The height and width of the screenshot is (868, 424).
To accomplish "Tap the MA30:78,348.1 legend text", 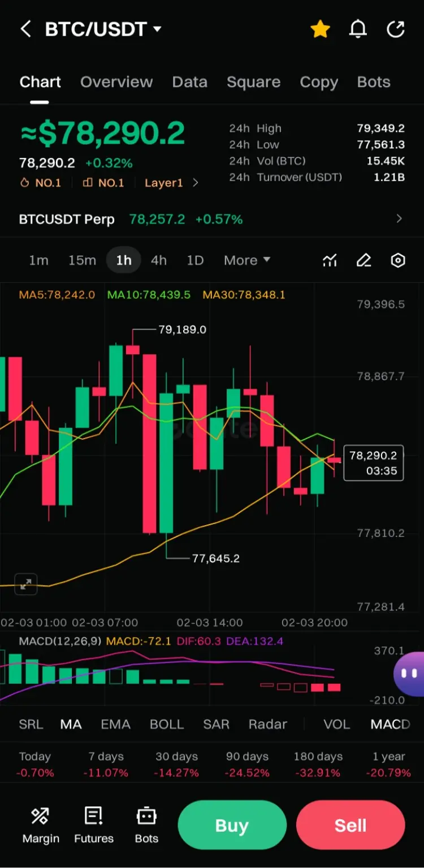I will click(244, 295).
